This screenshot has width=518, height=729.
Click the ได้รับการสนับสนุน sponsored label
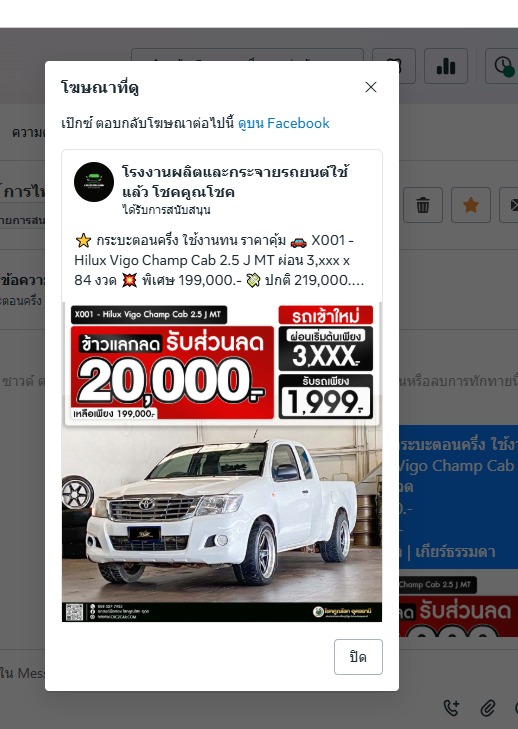[166, 210]
